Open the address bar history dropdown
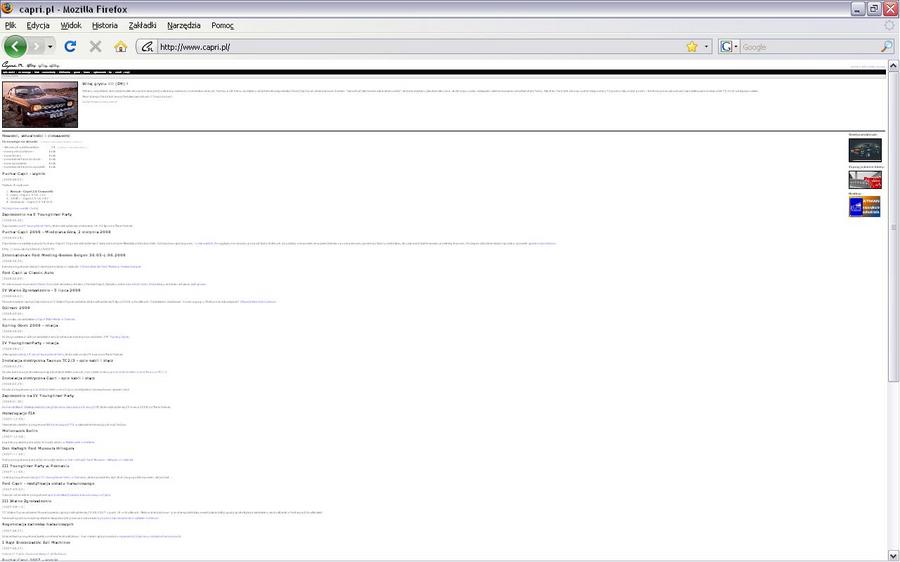900x562 pixels. [x=707, y=47]
